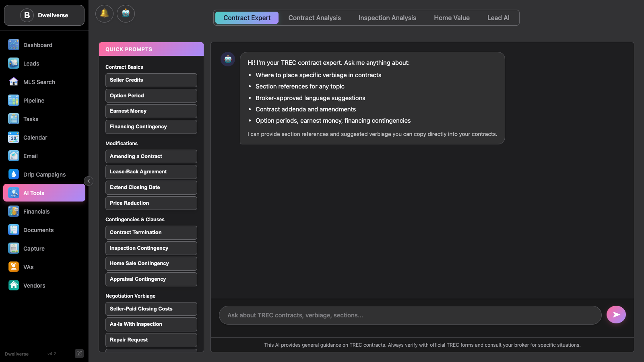Click 'Section references for any topic' bullet
The width and height of the screenshot is (644, 362).
tap(300, 86)
